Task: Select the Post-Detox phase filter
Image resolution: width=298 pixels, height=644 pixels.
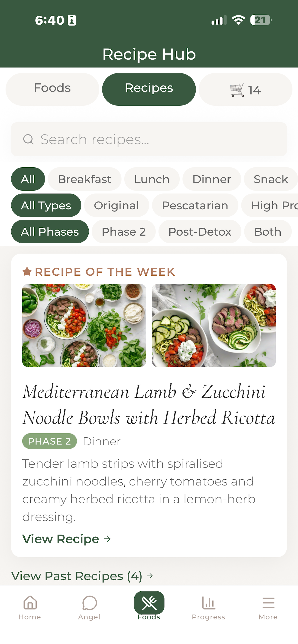Action: pos(200,232)
